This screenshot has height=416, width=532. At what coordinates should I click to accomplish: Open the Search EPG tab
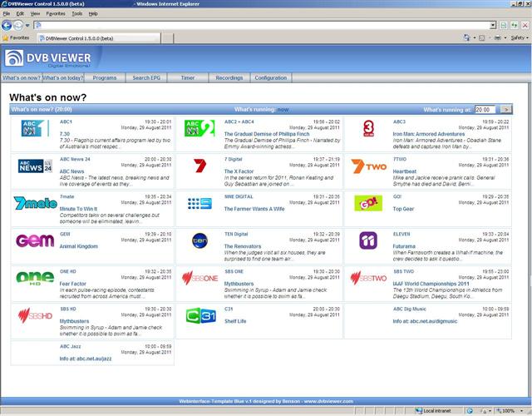(146, 77)
